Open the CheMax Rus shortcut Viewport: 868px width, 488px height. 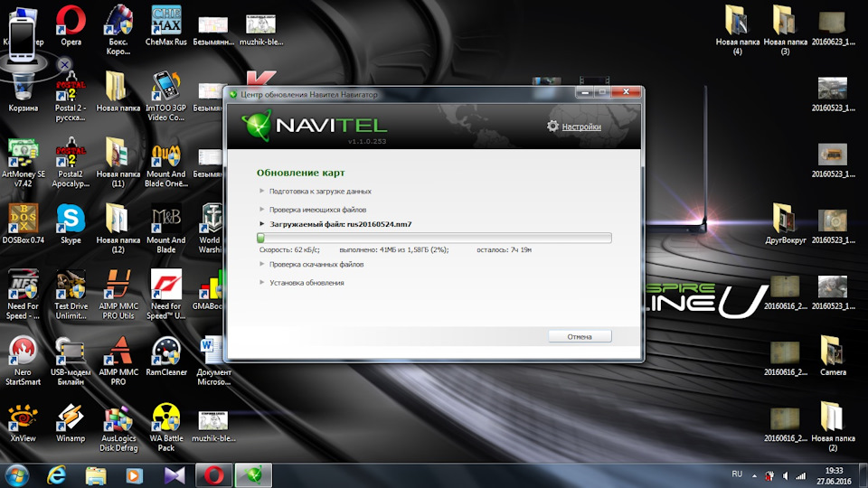[166, 26]
